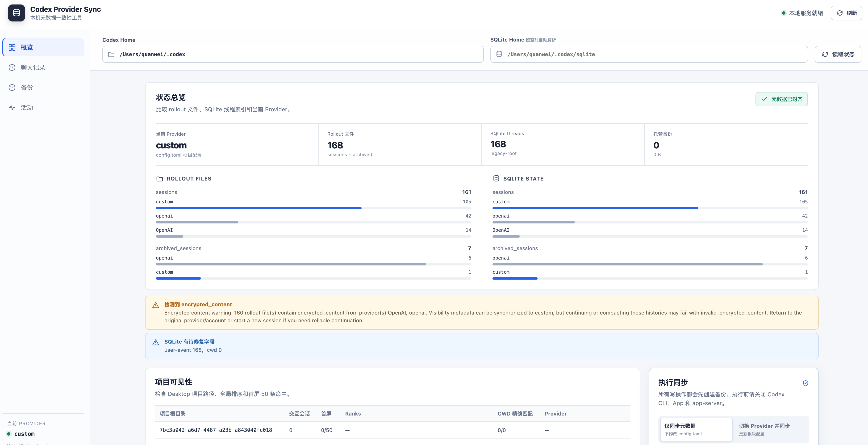Click the 当前 Provider custom stat value
Viewport: 868px width, 445px height.
coord(171,145)
